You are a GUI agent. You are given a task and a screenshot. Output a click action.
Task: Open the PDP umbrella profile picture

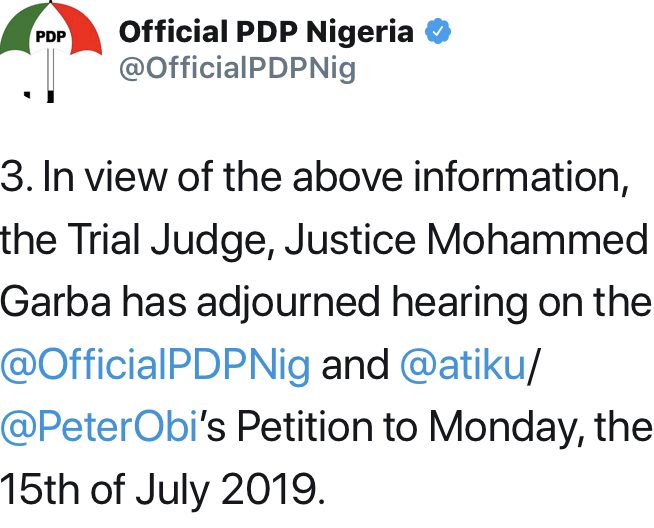coord(50,52)
